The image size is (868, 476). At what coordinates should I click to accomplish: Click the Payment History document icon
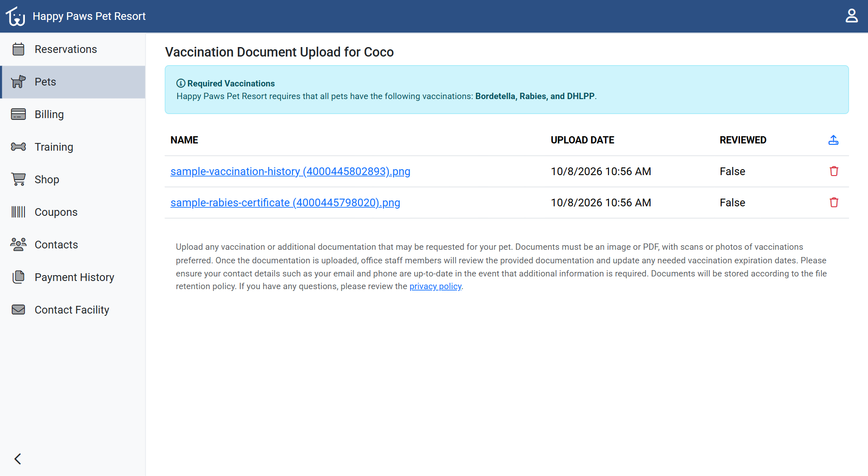click(19, 277)
